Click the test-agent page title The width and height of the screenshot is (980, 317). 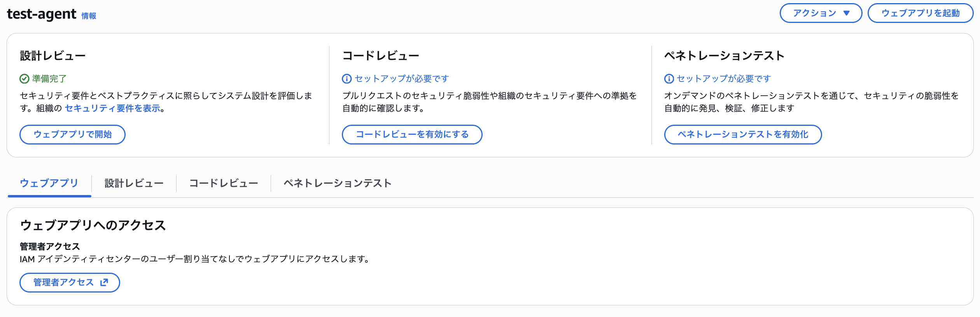42,14
